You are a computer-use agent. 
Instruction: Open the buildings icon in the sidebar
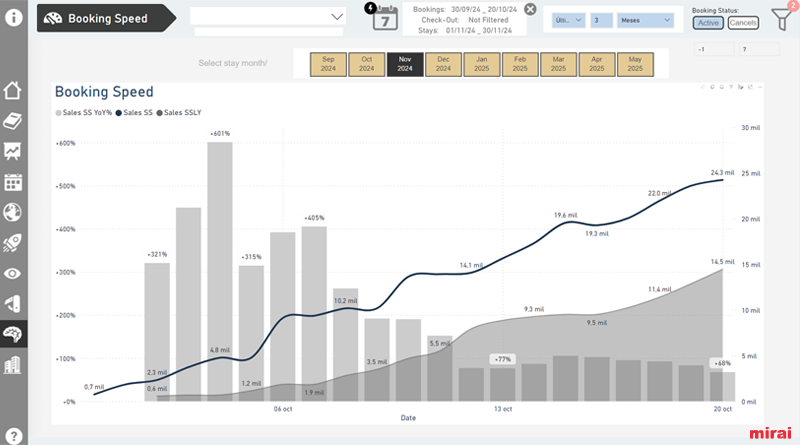[x=13, y=365]
